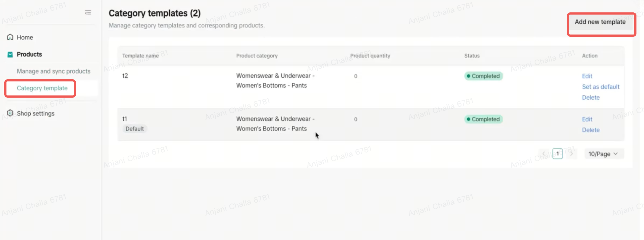The image size is (644, 240).
Task: Open Manage and sync products
Action: pos(54,71)
